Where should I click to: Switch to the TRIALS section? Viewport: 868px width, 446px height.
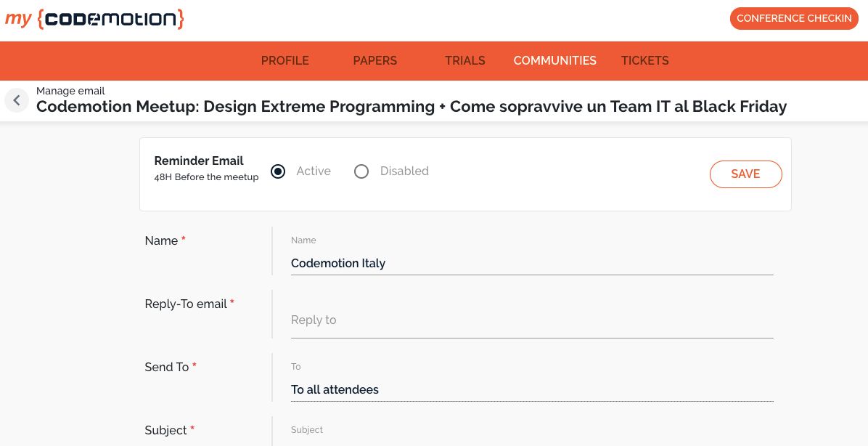[464, 61]
